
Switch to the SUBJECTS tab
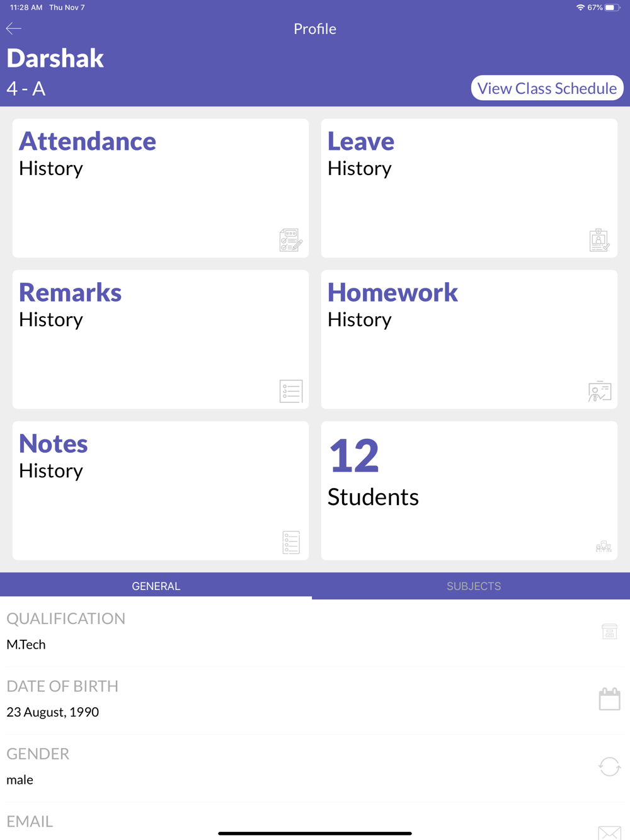click(x=474, y=586)
